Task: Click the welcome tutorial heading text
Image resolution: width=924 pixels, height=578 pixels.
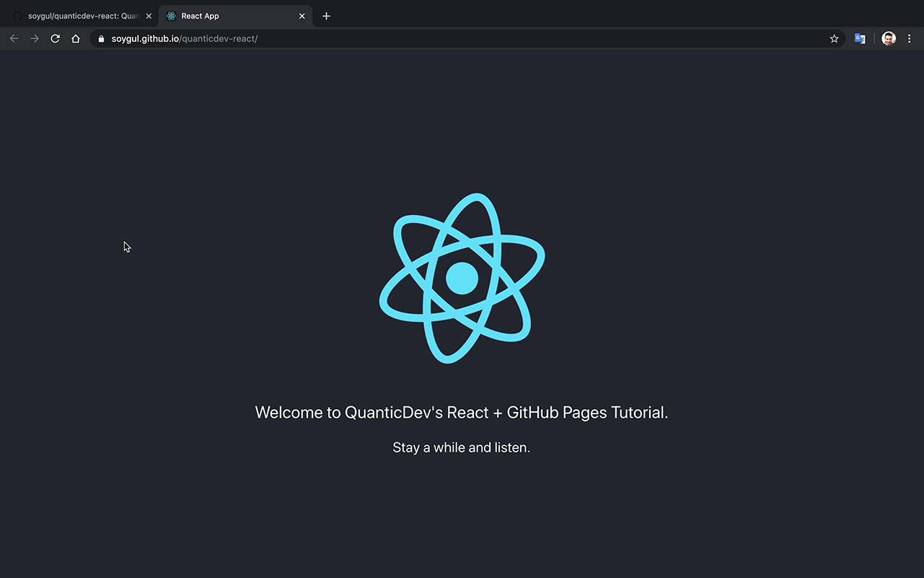Action: pos(461,412)
